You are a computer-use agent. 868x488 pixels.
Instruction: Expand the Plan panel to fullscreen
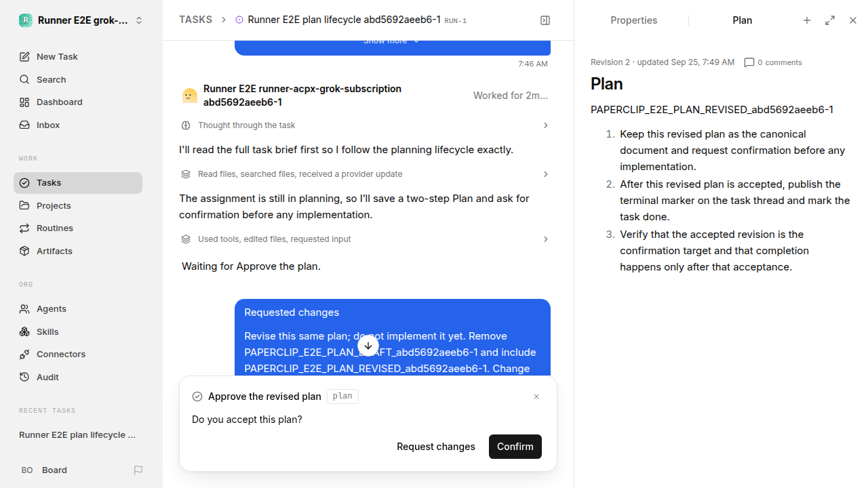[830, 20]
